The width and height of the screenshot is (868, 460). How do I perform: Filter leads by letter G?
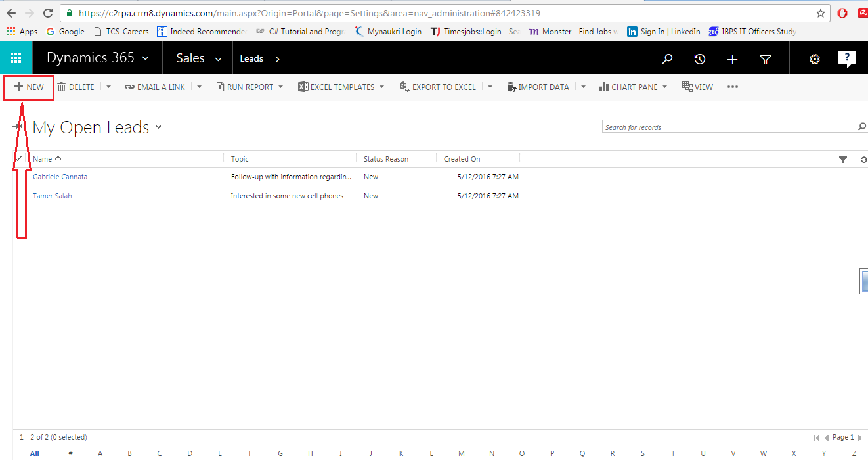click(280, 453)
